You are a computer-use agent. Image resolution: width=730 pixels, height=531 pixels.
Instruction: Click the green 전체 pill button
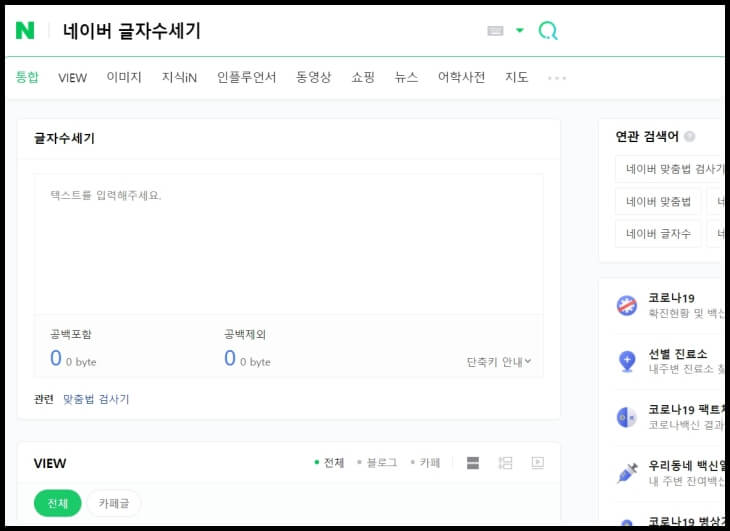click(x=58, y=503)
